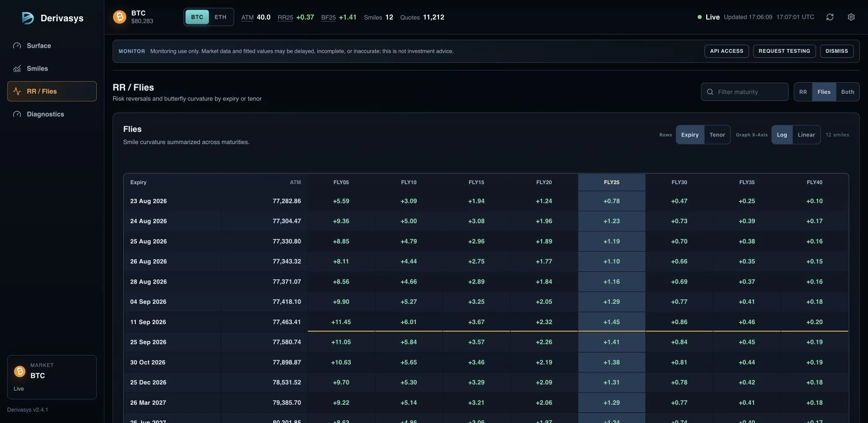Select the 11 Sep 2026 expiry row

[x=486, y=322]
